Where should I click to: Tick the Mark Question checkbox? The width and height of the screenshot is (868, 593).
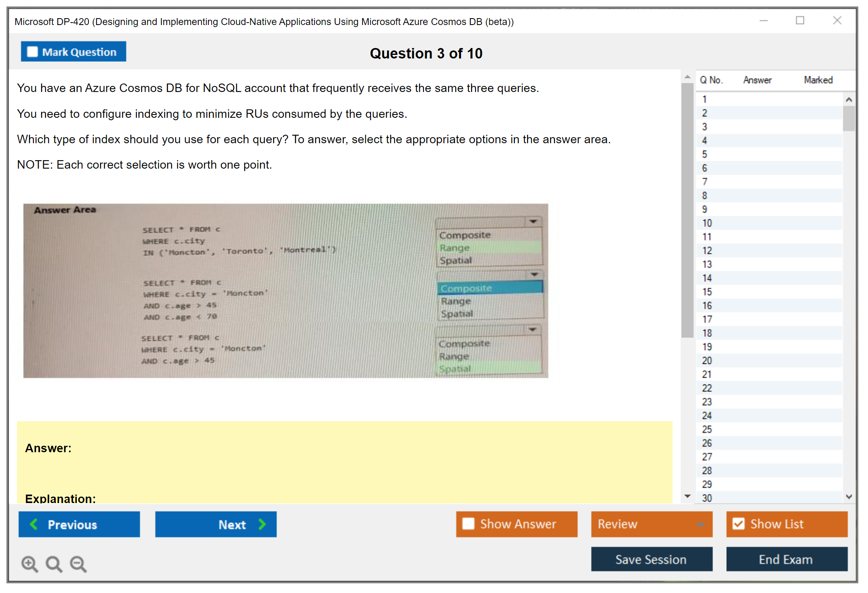32,52
